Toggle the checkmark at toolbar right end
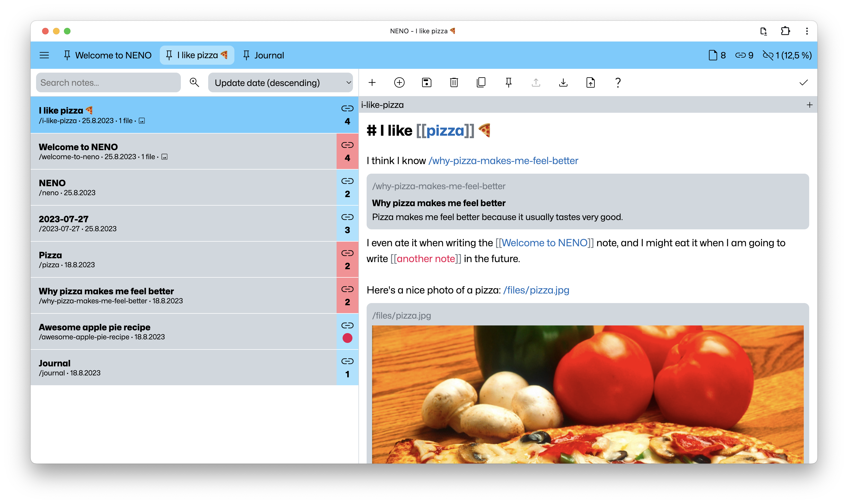The width and height of the screenshot is (848, 504). pos(803,82)
